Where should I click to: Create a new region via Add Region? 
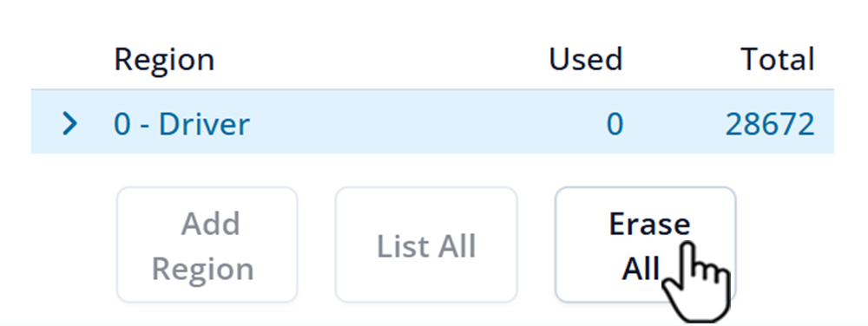pos(207,244)
